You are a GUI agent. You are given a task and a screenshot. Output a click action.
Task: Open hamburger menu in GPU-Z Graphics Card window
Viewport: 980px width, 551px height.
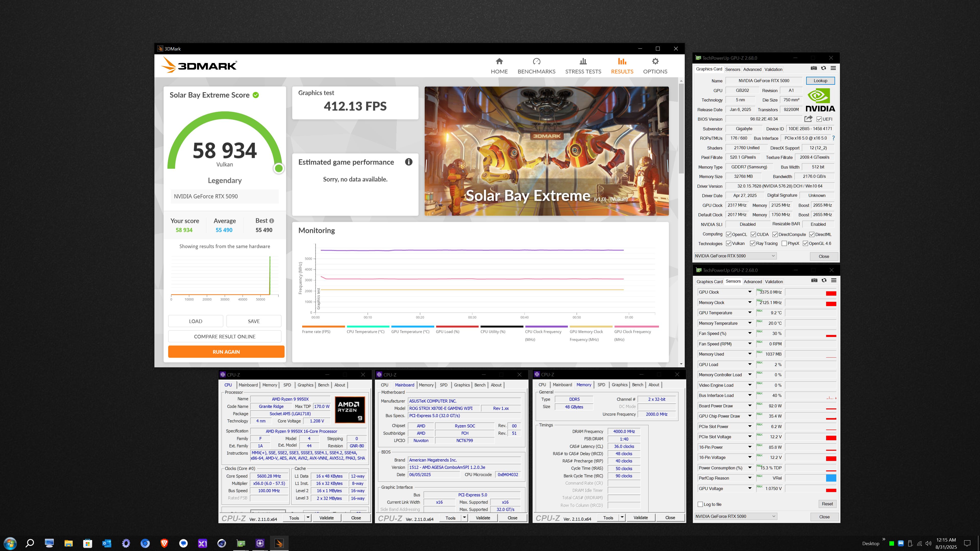pos(833,68)
